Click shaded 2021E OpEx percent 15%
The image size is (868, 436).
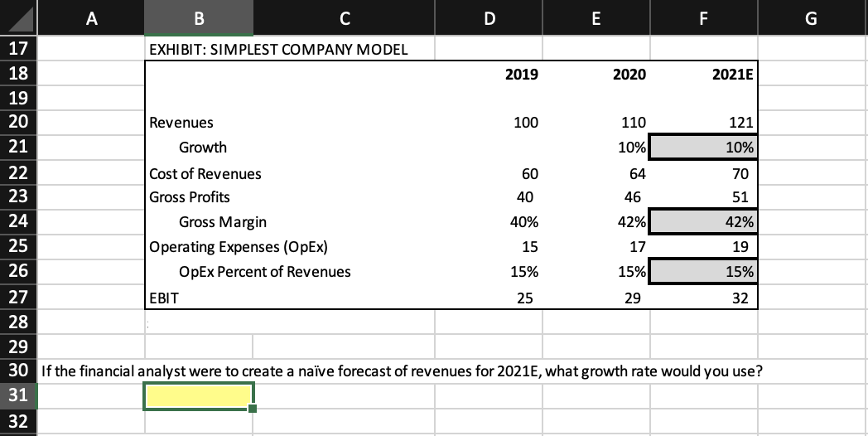click(x=703, y=271)
